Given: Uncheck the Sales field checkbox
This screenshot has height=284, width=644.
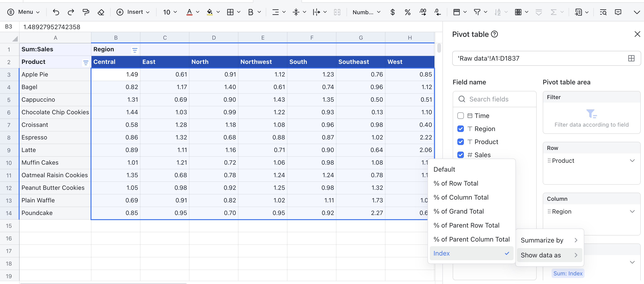Looking at the screenshot, I should [x=461, y=155].
